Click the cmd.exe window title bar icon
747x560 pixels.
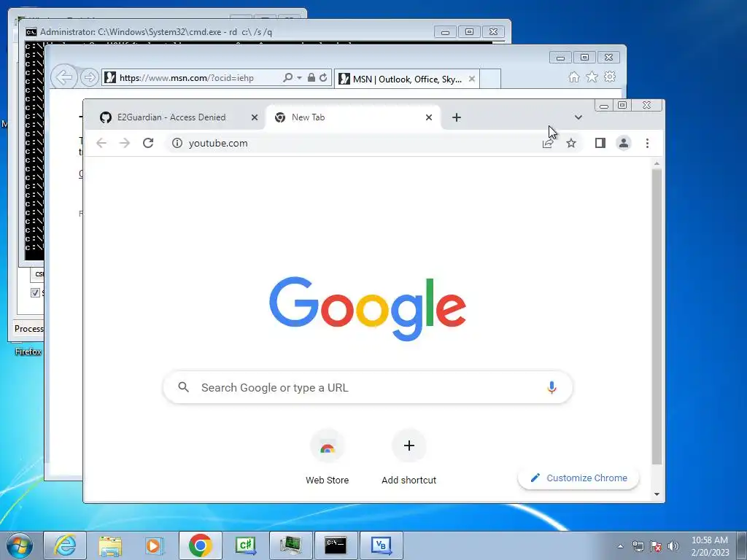tap(31, 32)
